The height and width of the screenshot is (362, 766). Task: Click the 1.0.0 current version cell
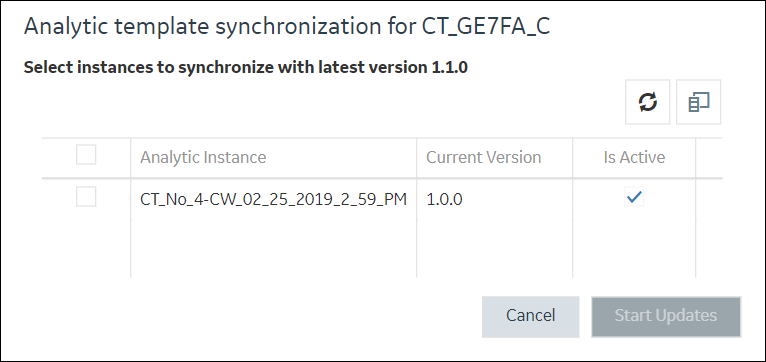coord(445,199)
